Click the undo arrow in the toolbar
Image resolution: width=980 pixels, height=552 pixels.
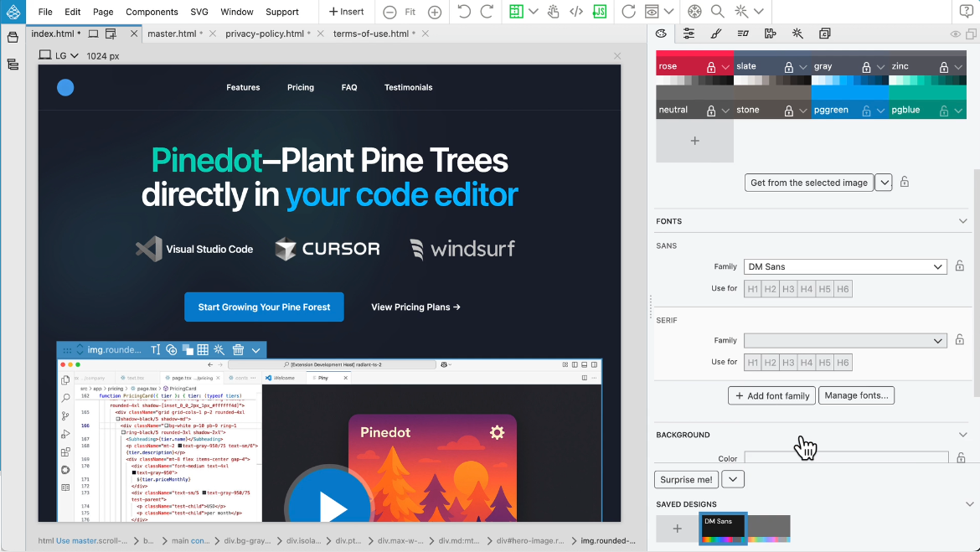463,12
